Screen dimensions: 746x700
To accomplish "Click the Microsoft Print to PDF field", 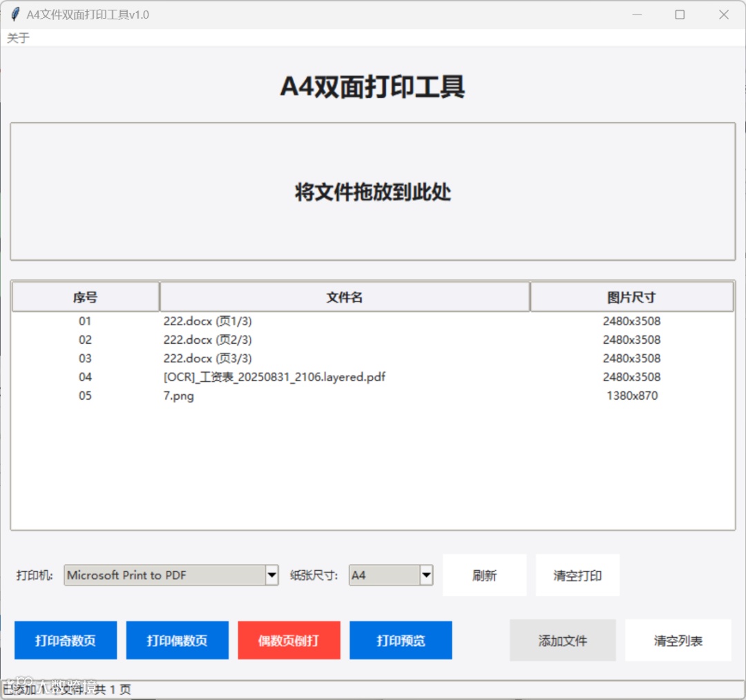I will click(x=164, y=575).
